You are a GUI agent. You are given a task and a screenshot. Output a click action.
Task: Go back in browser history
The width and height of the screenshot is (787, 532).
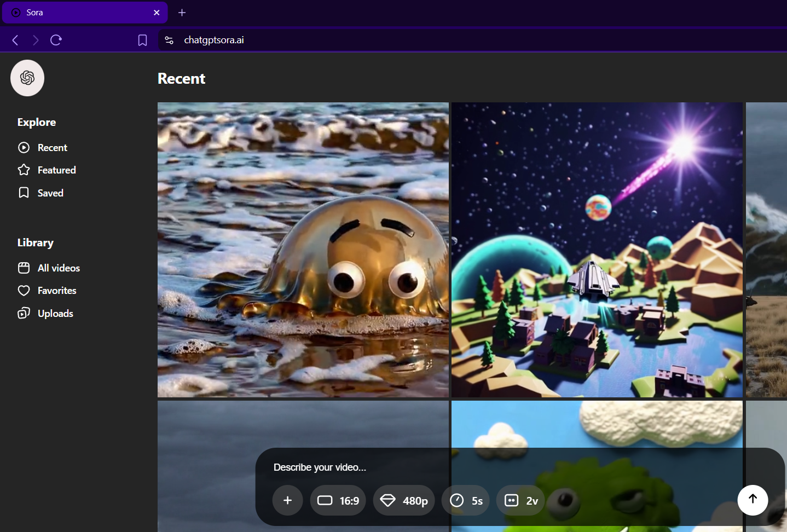point(15,40)
